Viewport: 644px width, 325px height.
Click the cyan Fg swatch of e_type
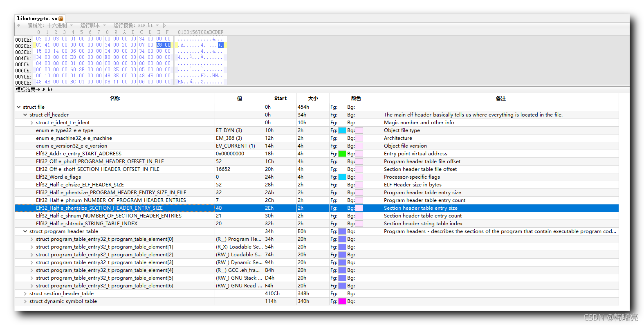click(342, 130)
